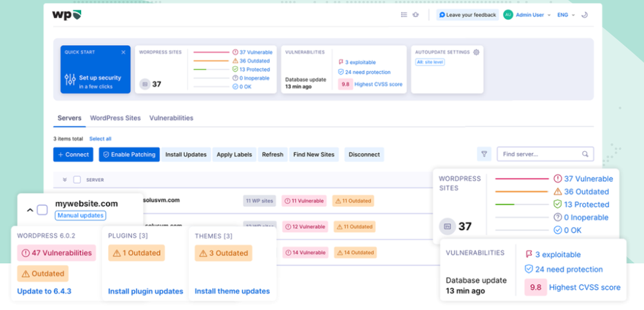This screenshot has height=310, width=644.
Task: Click header icon between list icon and feedback
Action: point(415,15)
